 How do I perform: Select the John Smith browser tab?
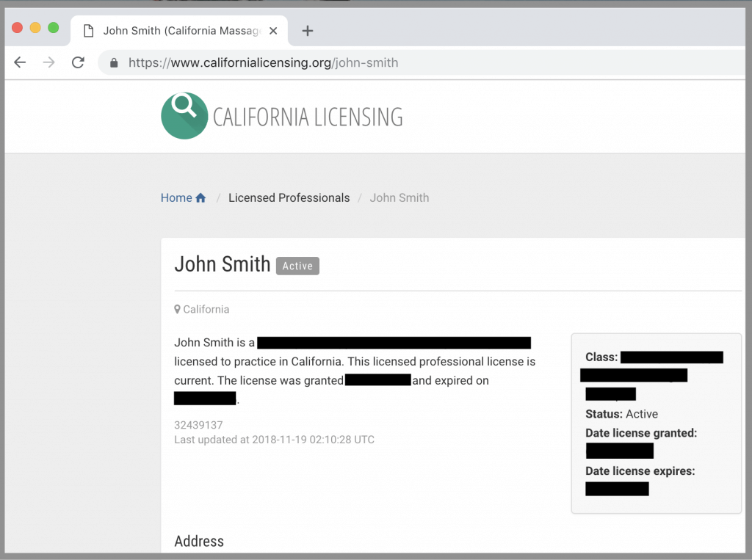pos(181,31)
